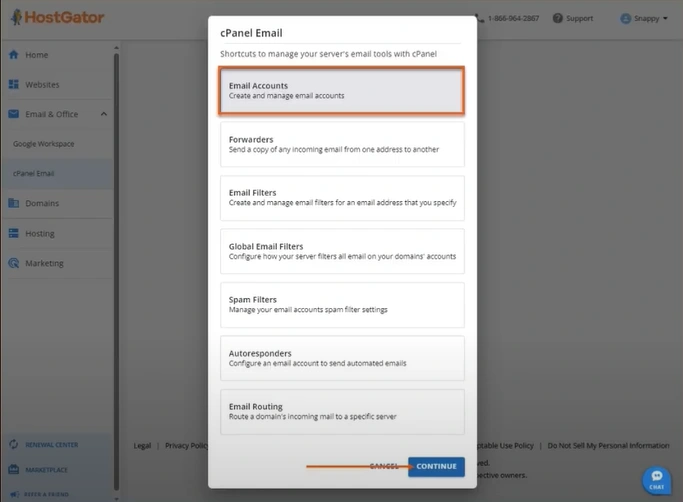Click the Marketplace shop icon
The image size is (683, 502).
pos(14,469)
